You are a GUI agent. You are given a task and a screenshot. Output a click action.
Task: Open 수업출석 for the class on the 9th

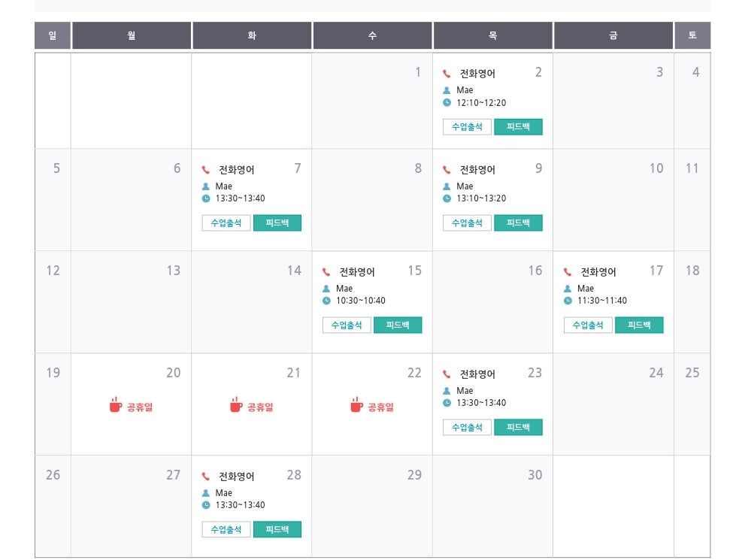click(x=467, y=223)
